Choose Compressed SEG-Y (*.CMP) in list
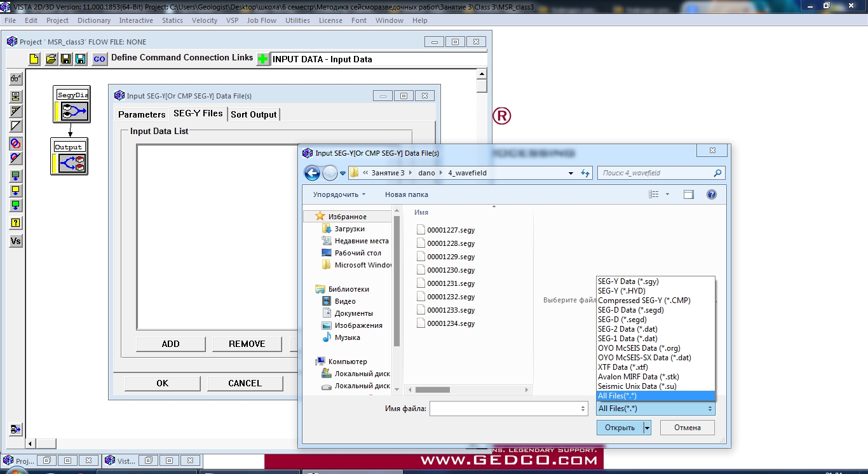Screen dimensions: 868x474 pos(656,301)
